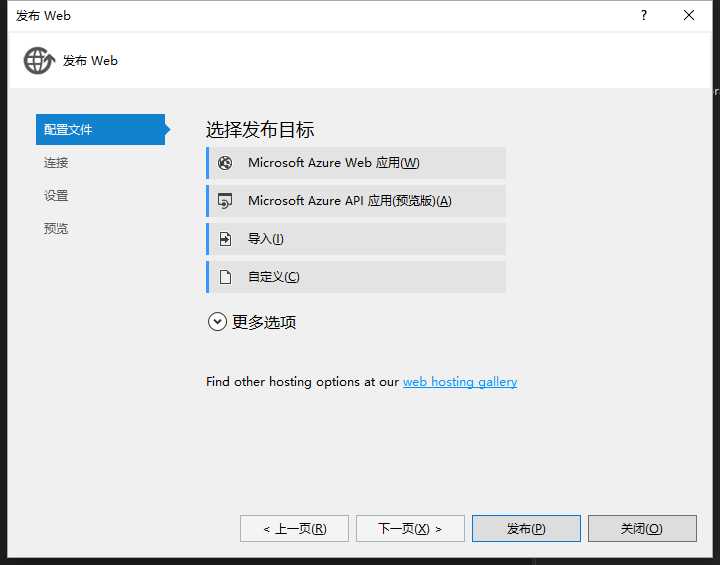Click the 下一页(X) next button

tap(410, 529)
